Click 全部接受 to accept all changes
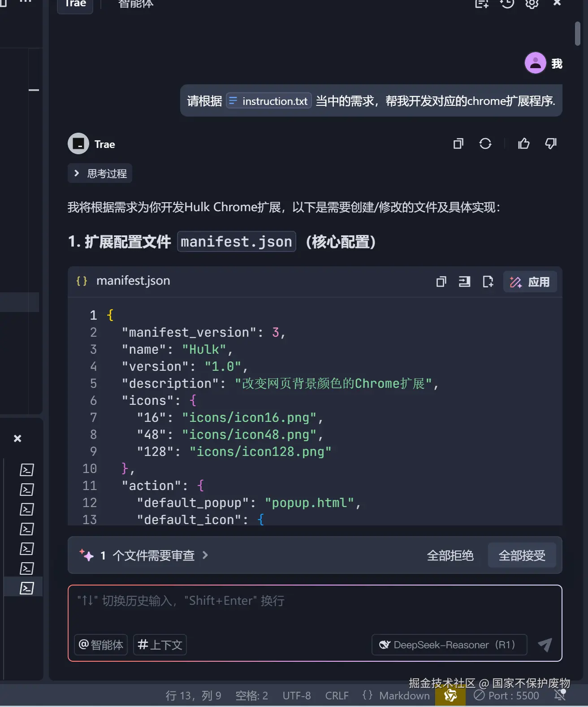This screenshot has width=588, height=707. [522, 555]
